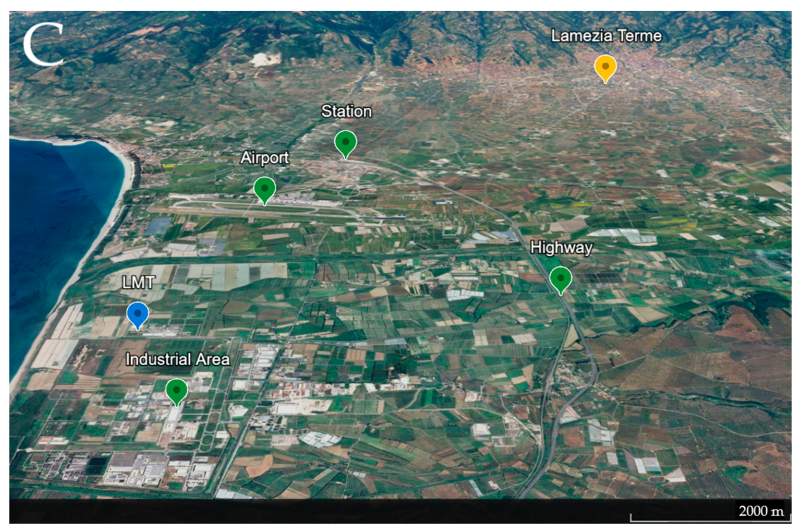Select the Airport text label
The width and height of the screenshot is (801, 532).
[x=265, y=158]
